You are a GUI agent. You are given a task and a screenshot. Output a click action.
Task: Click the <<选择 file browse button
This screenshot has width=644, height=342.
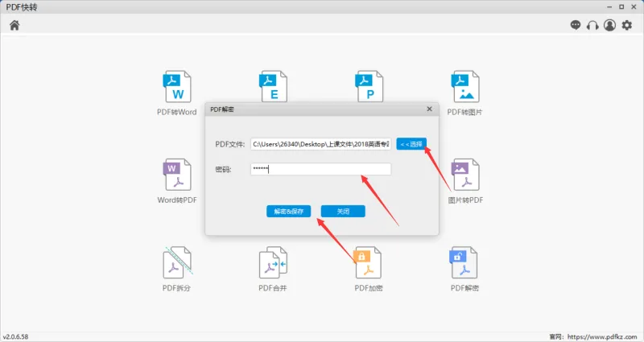(x=411, y=144)
